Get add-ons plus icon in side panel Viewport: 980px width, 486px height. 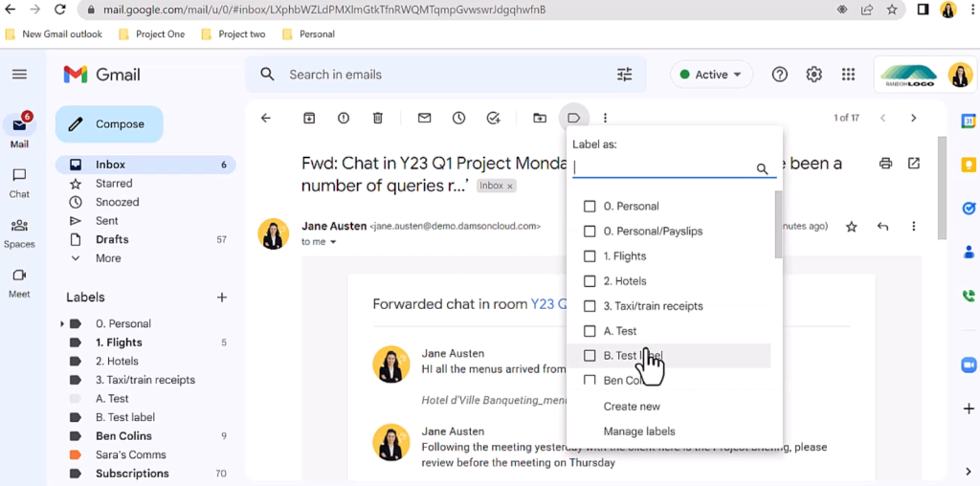point(969,409)
